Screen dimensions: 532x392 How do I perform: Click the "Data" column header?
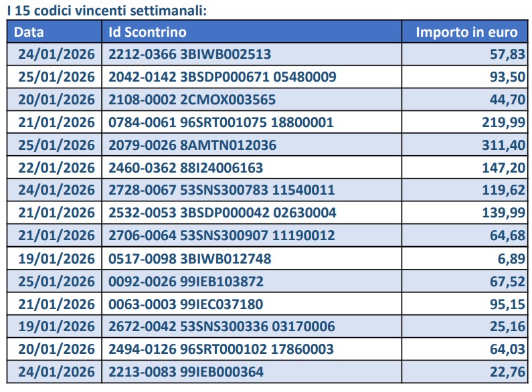(29, 31)
